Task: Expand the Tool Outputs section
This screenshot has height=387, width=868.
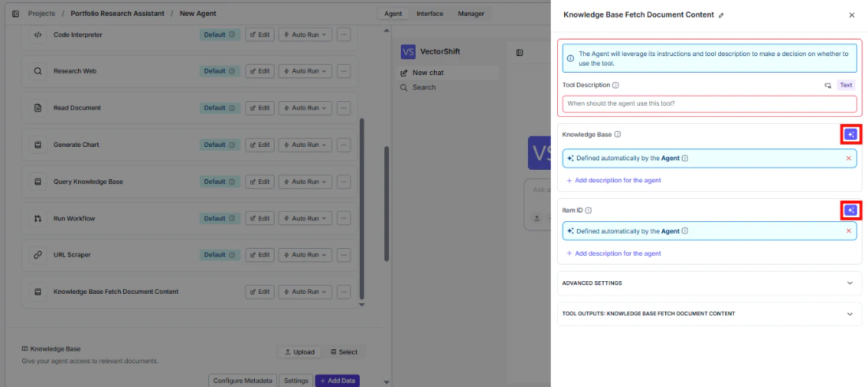Action: [709, 314]
